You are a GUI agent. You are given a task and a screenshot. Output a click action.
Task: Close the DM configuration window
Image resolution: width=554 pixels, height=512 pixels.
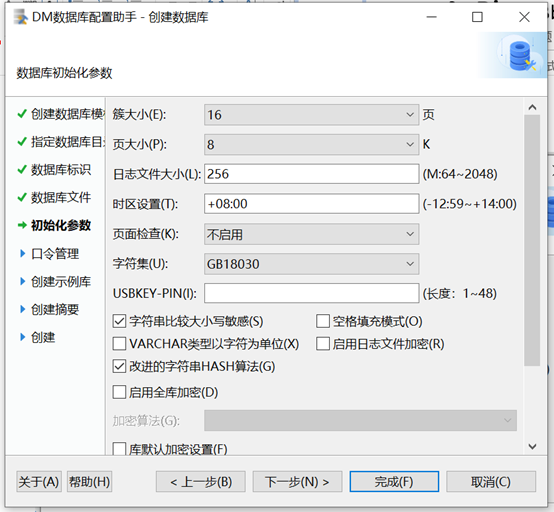click(x=524, y=17)
